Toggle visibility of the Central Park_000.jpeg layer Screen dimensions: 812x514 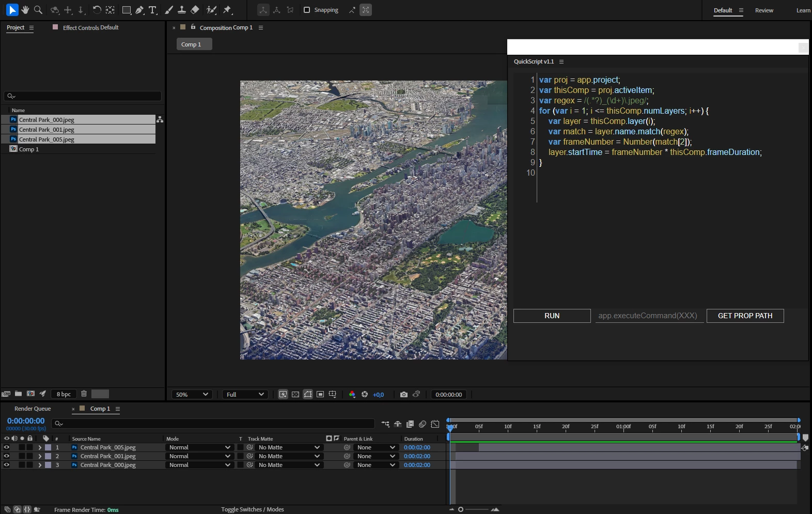coord(7,465)
